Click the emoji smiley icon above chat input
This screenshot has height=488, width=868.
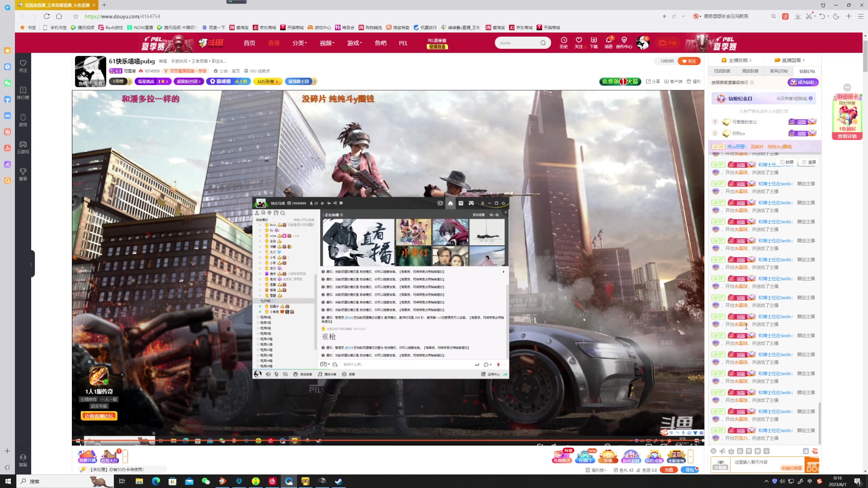click(713, 451)
